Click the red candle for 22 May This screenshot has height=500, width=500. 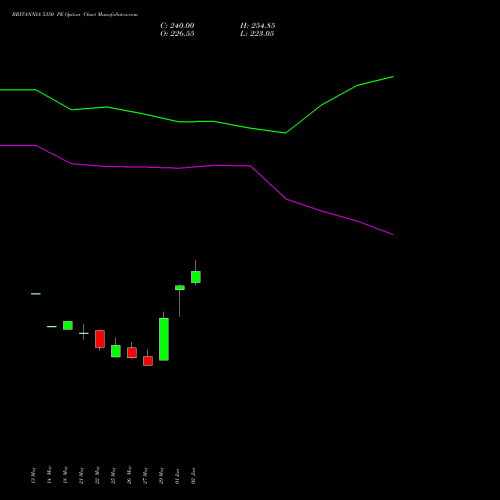coord(100,339)
